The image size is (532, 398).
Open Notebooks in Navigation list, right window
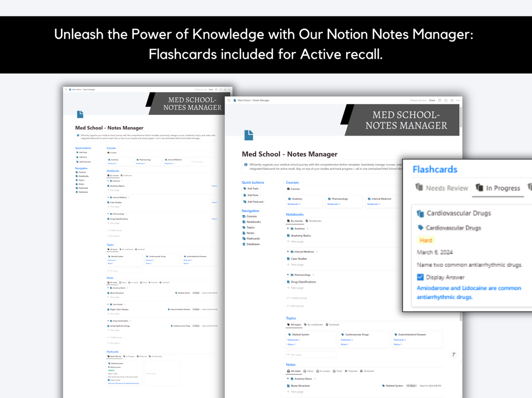pos(251,222)
